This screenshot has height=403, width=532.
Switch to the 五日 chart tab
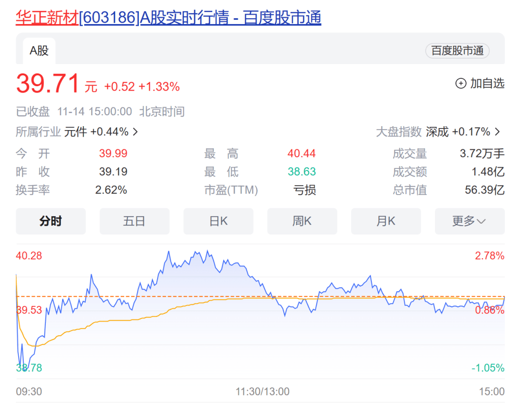134,221
